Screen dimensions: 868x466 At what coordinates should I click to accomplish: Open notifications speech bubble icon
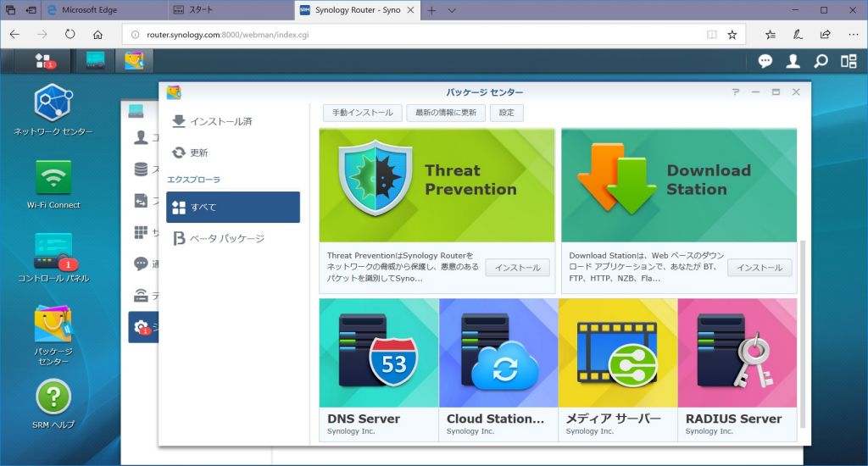[x=765, y=61]
